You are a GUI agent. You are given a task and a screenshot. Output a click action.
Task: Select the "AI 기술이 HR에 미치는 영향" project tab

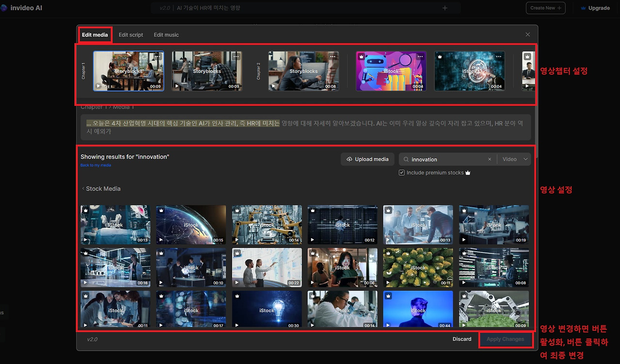pyautogui.click(x=208, y=8)
